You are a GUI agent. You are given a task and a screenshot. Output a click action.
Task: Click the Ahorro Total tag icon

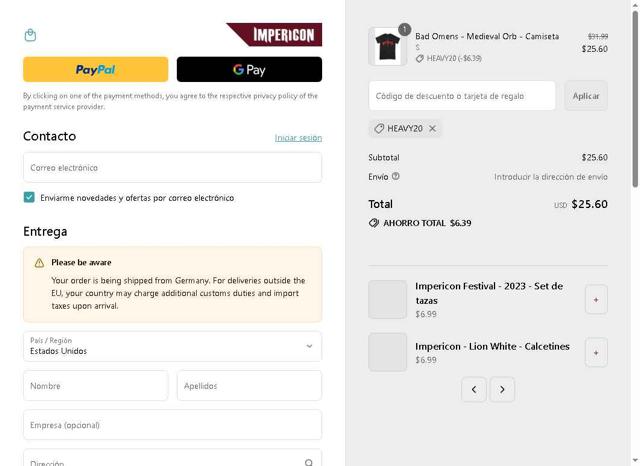tap(374, 223)
